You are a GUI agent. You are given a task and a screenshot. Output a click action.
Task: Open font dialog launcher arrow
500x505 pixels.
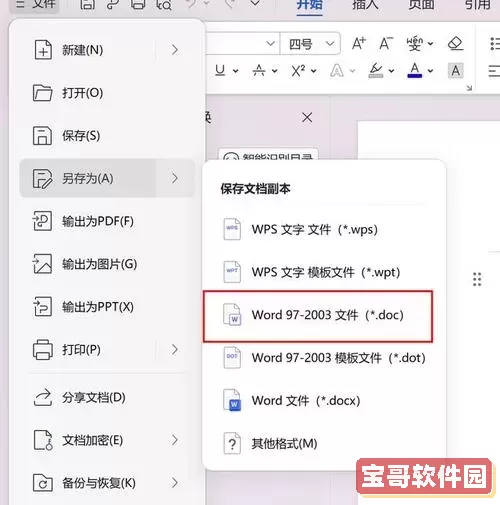click(469, 88)
